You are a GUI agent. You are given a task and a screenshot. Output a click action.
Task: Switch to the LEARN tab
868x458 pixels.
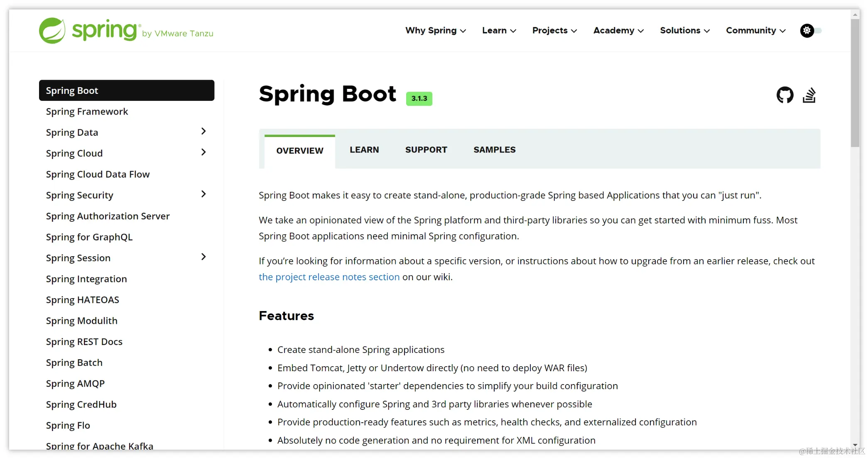tap(364, 149)
